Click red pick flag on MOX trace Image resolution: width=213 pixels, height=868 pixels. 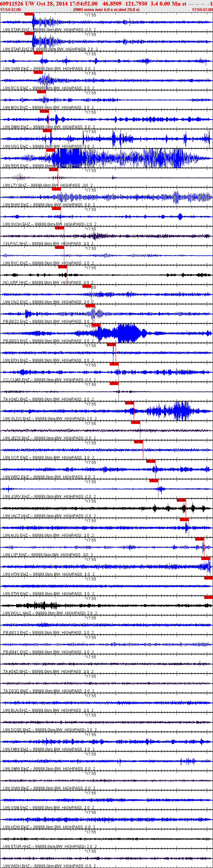[x=41, y=92]
